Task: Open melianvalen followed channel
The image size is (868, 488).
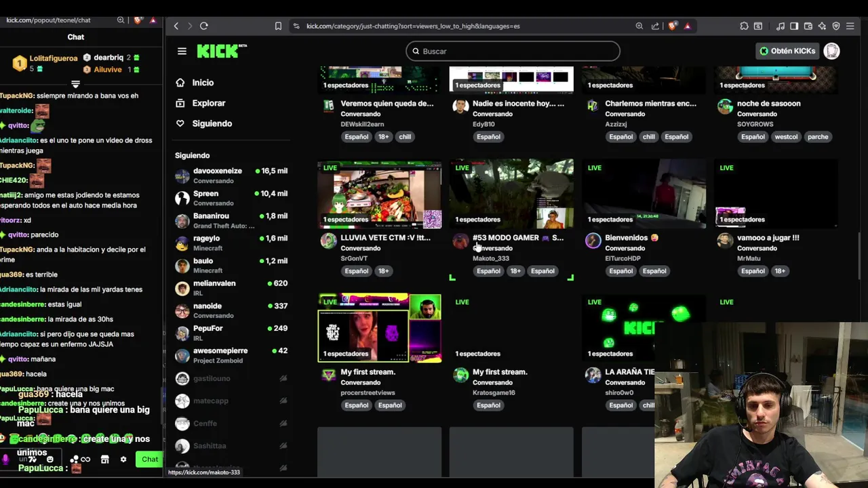Action: coord(231,288)
